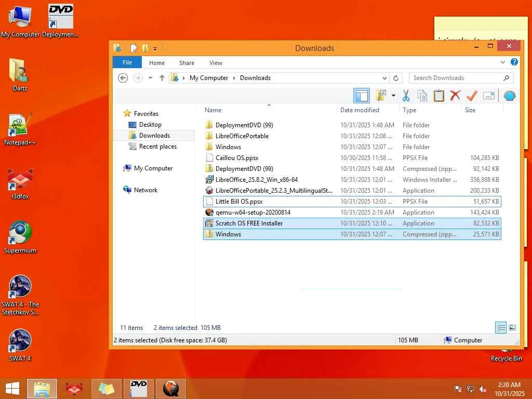This screenshot has width=532, height=399.
Task: Switch to large icons view in status bar
Action: coord(512,327)
